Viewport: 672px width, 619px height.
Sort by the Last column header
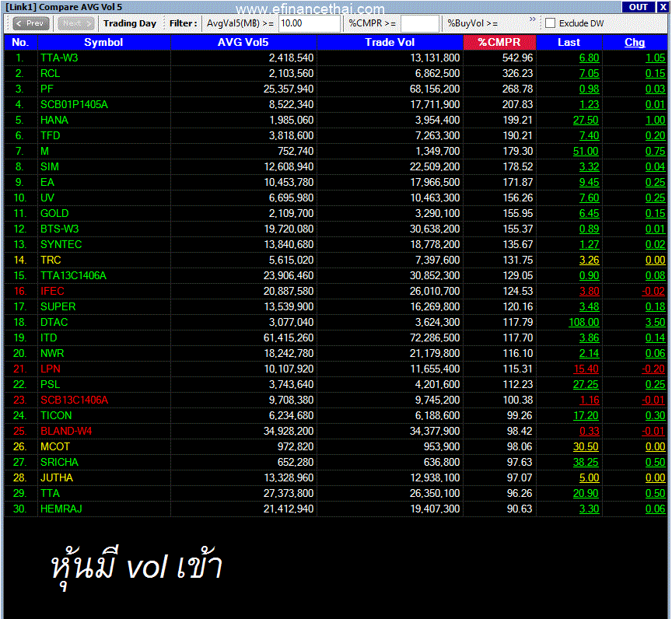[x=569, y=43]
